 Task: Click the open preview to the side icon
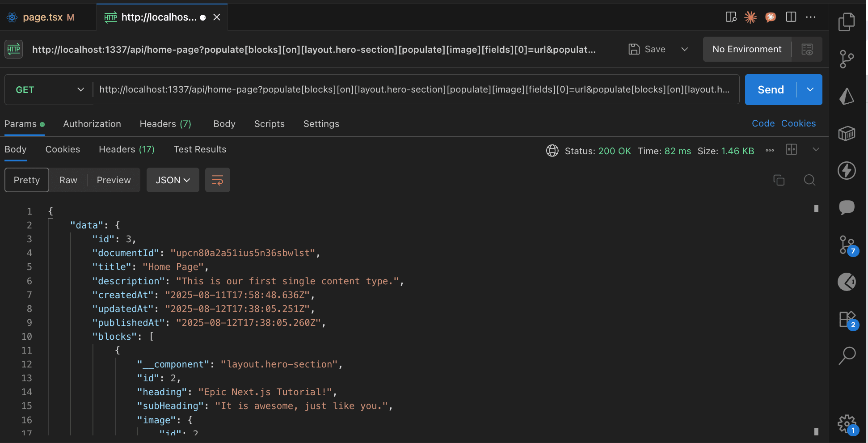pos(731,17)
